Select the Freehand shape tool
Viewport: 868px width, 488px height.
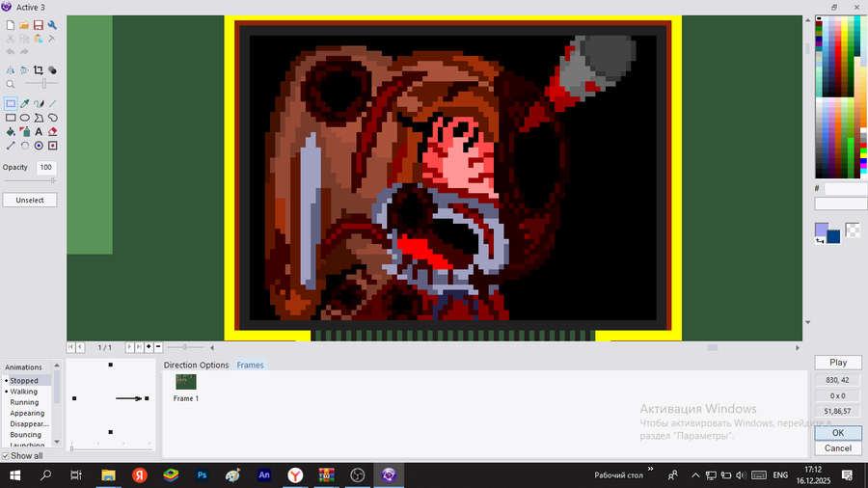coord(53,118)
